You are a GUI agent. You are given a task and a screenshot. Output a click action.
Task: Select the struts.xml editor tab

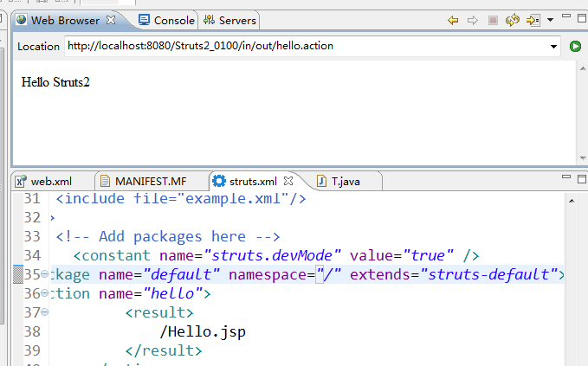(x=253, y=182)
